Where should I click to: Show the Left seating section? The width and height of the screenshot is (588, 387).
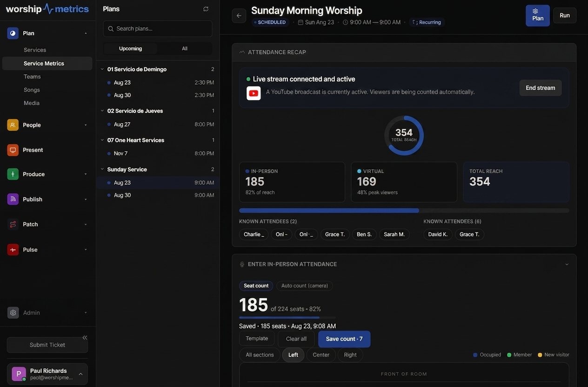coord(293,355)
